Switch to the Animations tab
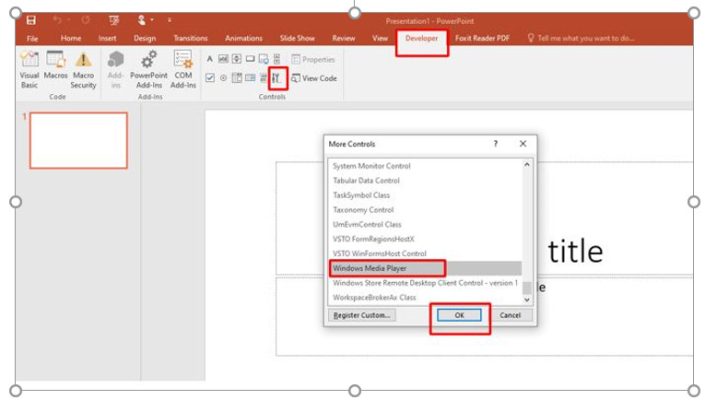The width and height of the screenshot is (705, 400). point(244,38)
